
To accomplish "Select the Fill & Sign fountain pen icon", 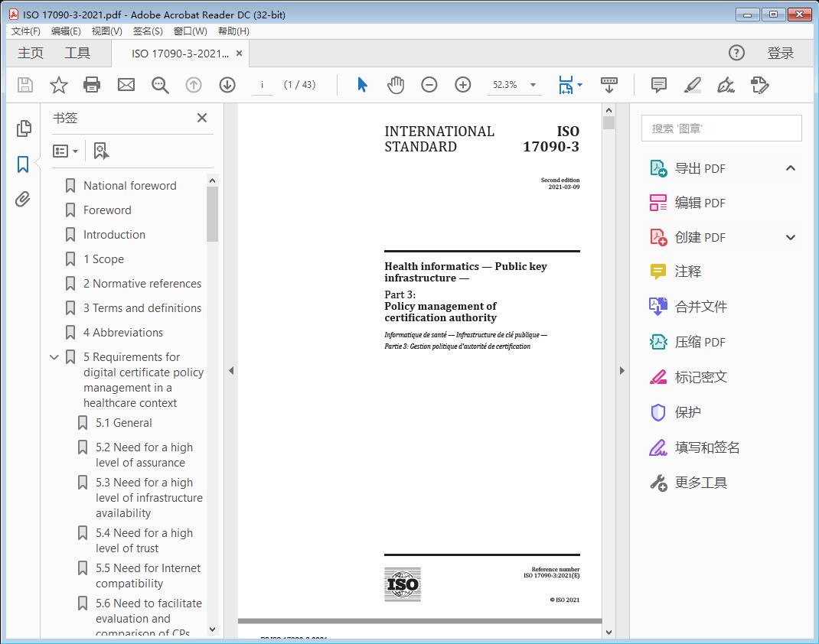I will 726,85.
